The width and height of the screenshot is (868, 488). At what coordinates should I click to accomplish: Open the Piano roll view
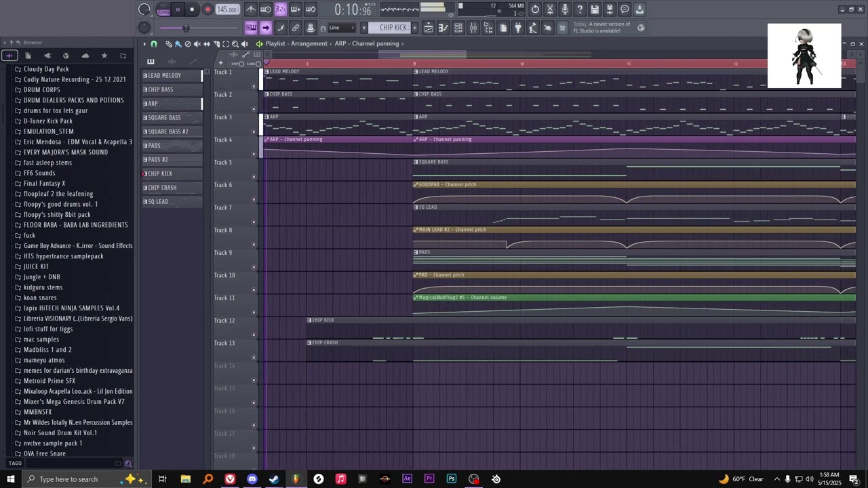(443, 28)
